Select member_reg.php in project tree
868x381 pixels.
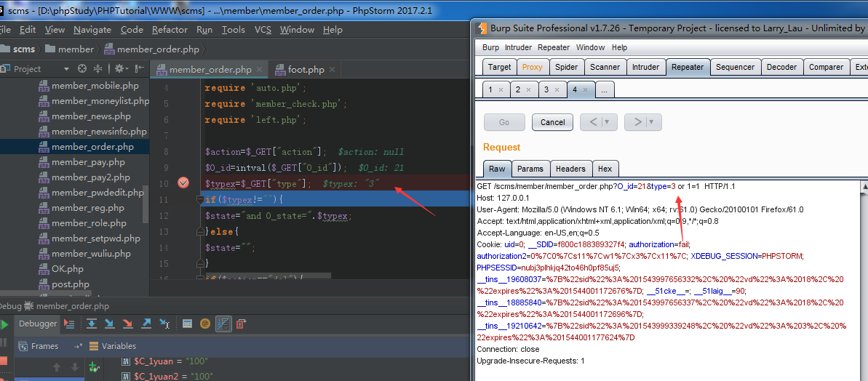click(88, 208)
